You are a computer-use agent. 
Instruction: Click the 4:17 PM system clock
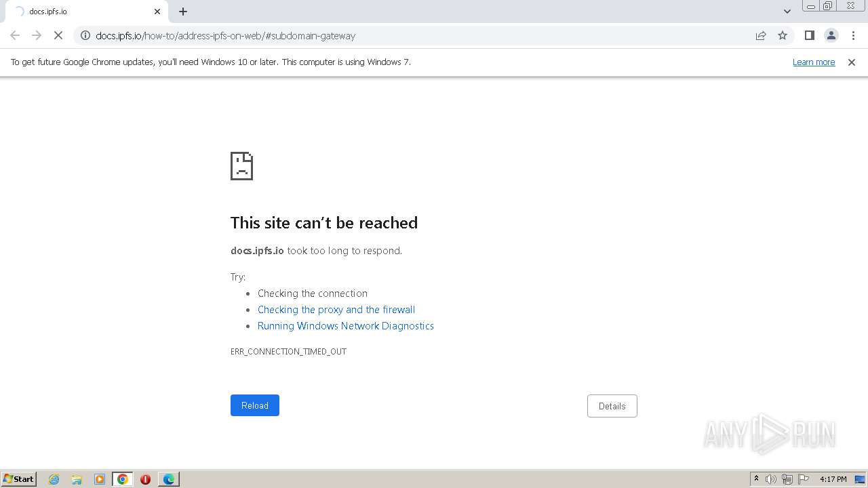pyautogui.click(x=833, y=479)
